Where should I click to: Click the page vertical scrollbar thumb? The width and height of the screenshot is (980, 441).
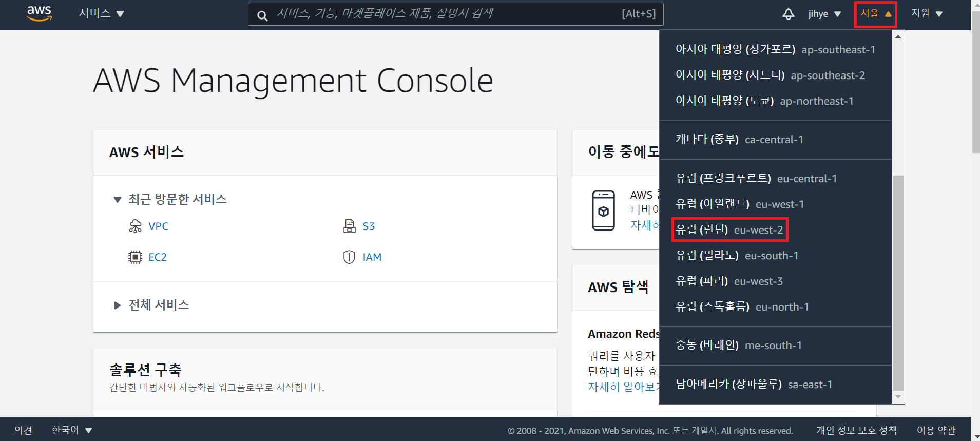pyautogui.click(x=975, y=82)
